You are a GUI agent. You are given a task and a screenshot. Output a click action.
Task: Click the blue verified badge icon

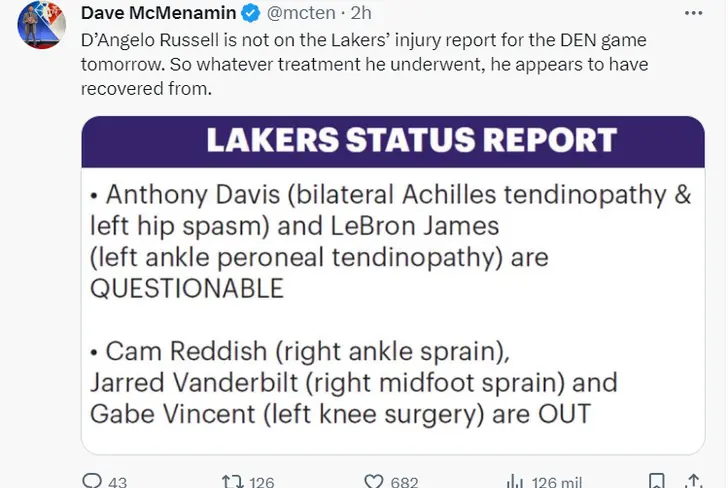coord(251,13)
